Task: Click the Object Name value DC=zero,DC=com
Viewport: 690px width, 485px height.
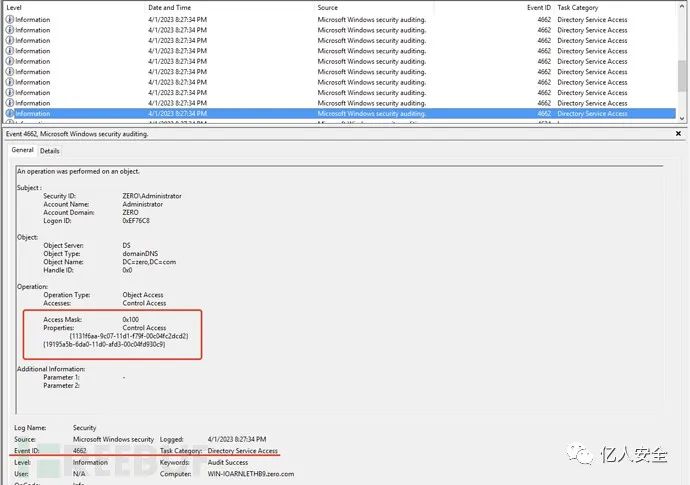Action: (151, 262)
